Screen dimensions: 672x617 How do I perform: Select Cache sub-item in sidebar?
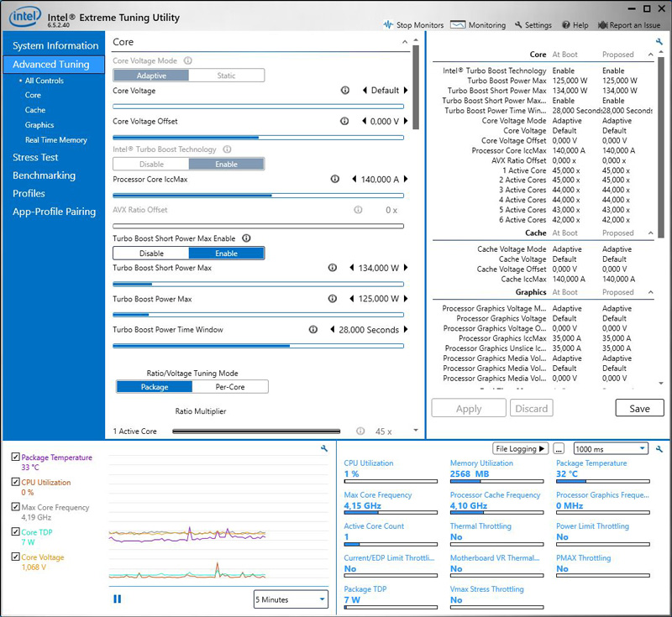35,110
